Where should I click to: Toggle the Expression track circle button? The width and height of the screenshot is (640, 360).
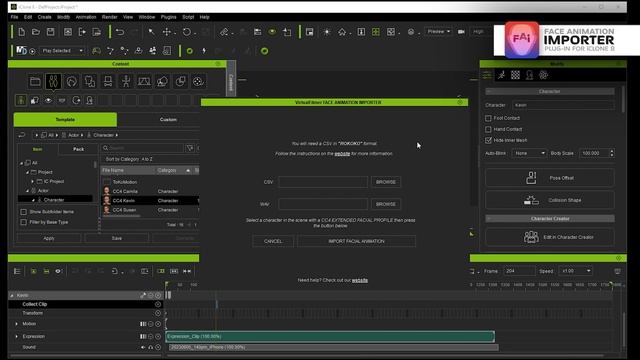(158, 336)
